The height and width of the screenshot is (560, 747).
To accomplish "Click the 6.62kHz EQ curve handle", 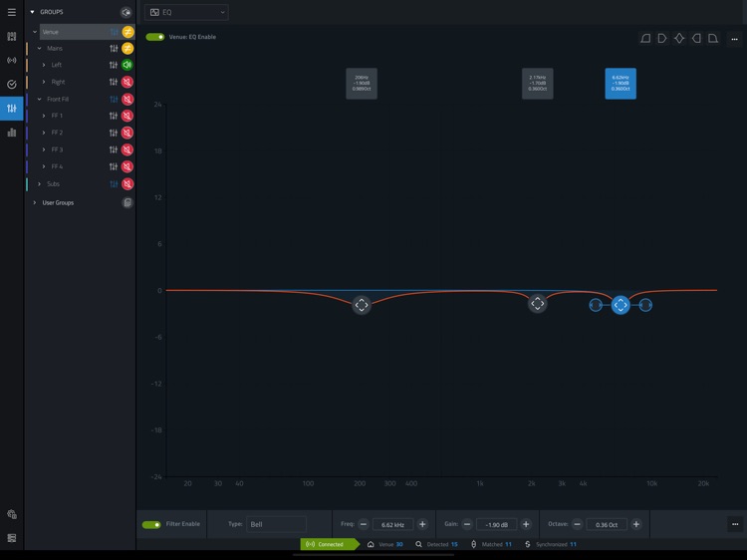I will [621, 305].
